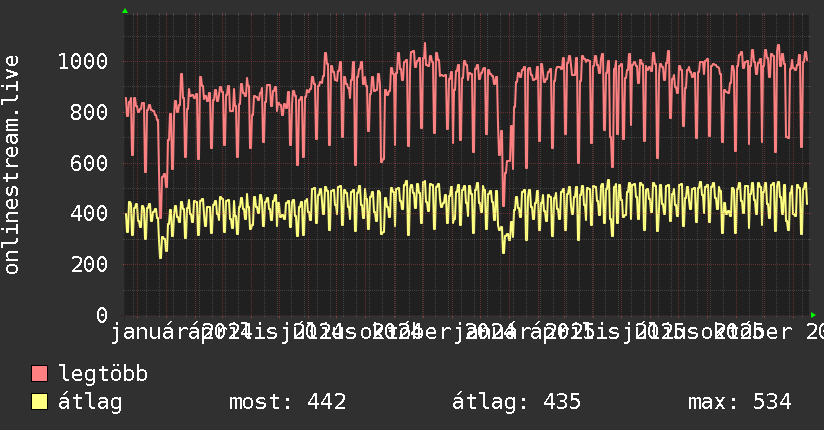The height and width of the screenshot is (430, 824).
Task: Click the 800 y-axis label
Action: click(x=89, y=112)
